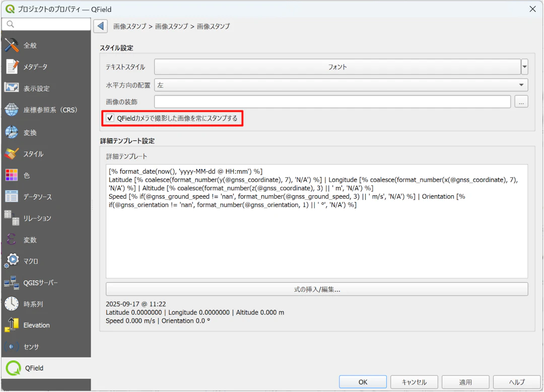Image resolution: width=544 pixels, height=392 pixels.
Task: Focus the settings search field
Action: [x=46, y=24]
